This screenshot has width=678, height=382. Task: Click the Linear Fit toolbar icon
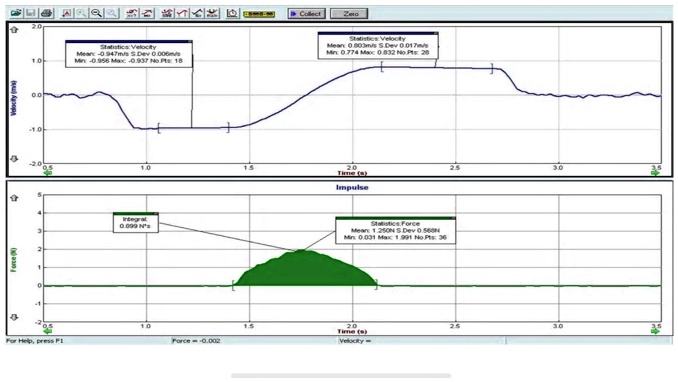(197, 13)
